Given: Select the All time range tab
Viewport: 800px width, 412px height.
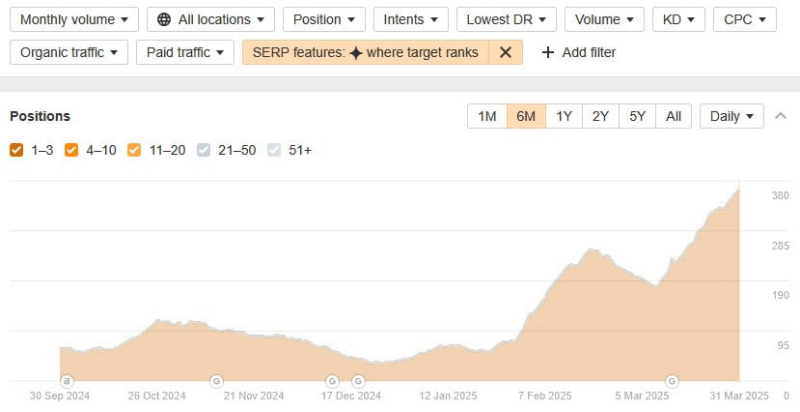Looking at the screenshot, I should point(673,116).
